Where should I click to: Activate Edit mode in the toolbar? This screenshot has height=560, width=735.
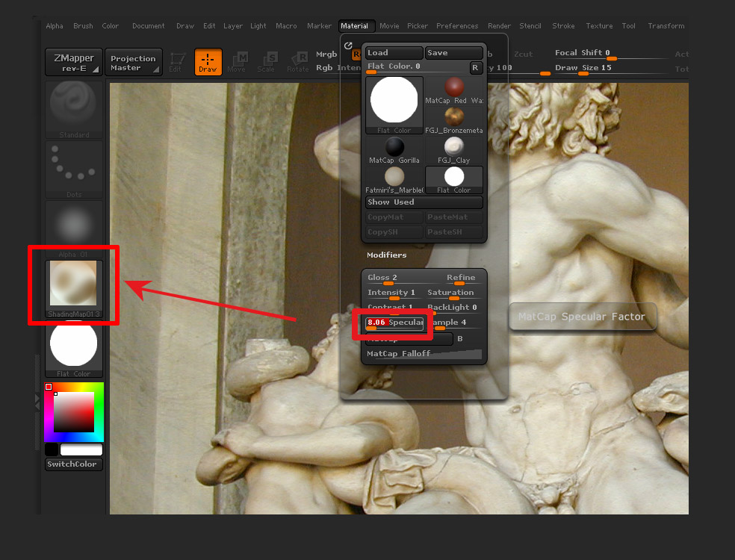[x=176, y=62]
